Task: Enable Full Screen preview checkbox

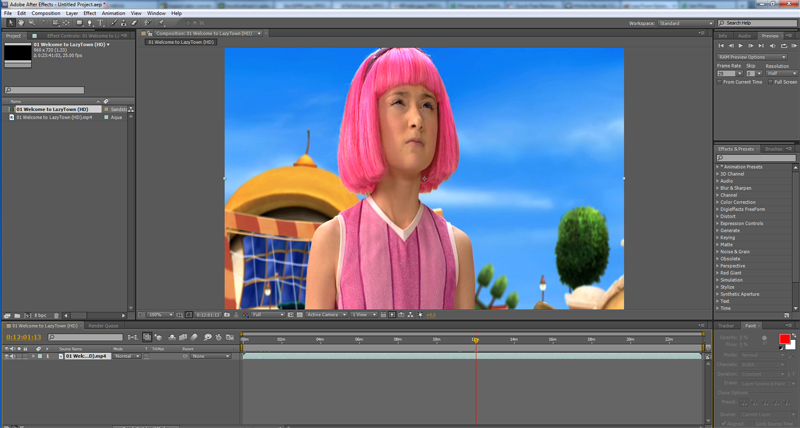Action: pyautogui.click(x=770, y=82)
